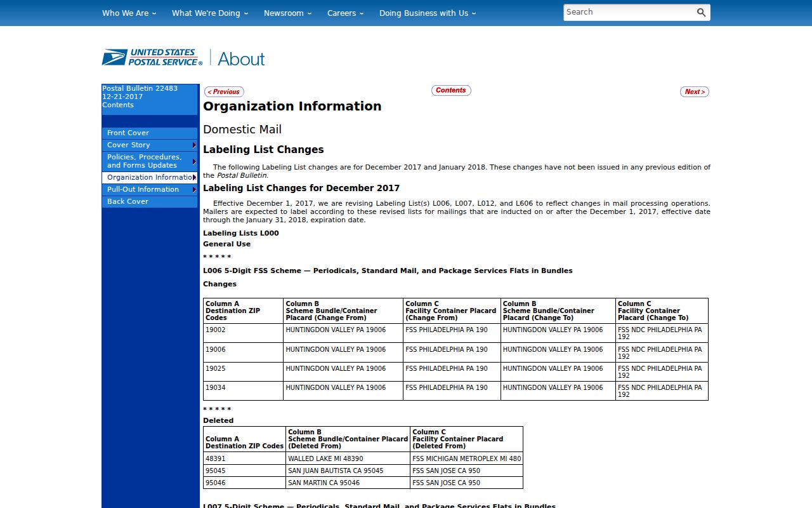
Task: Open the Careers dropdown menu
Action: point(345,13)
